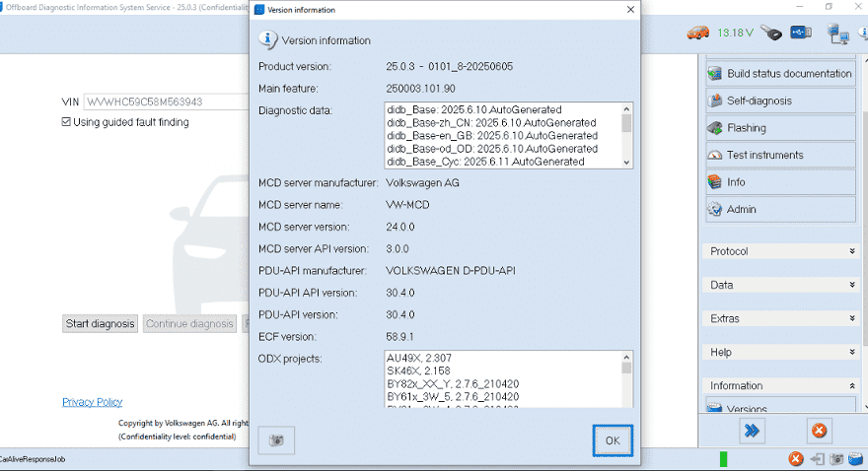This screenshot has height=471, width=868.
Task: Open the Privacy Policy link
Action: pyautogui.click(x=92, y=402)
